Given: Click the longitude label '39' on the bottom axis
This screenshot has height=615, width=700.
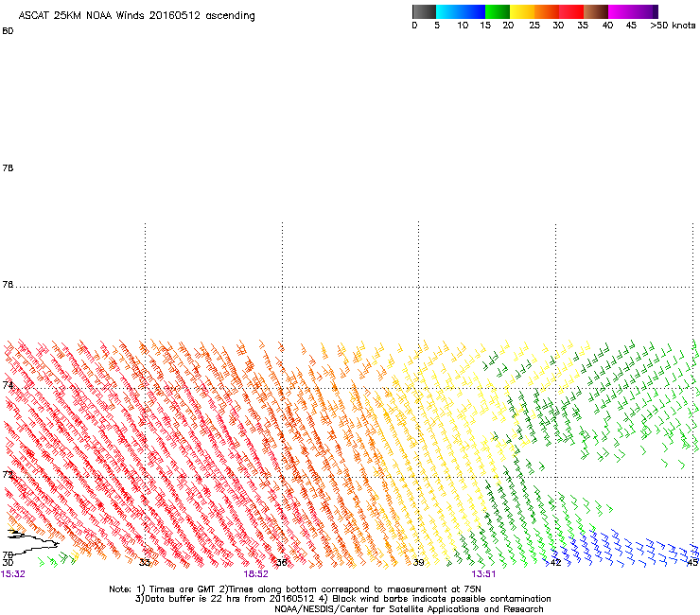Looking at the screenshot, I should (x=418, y=562).
